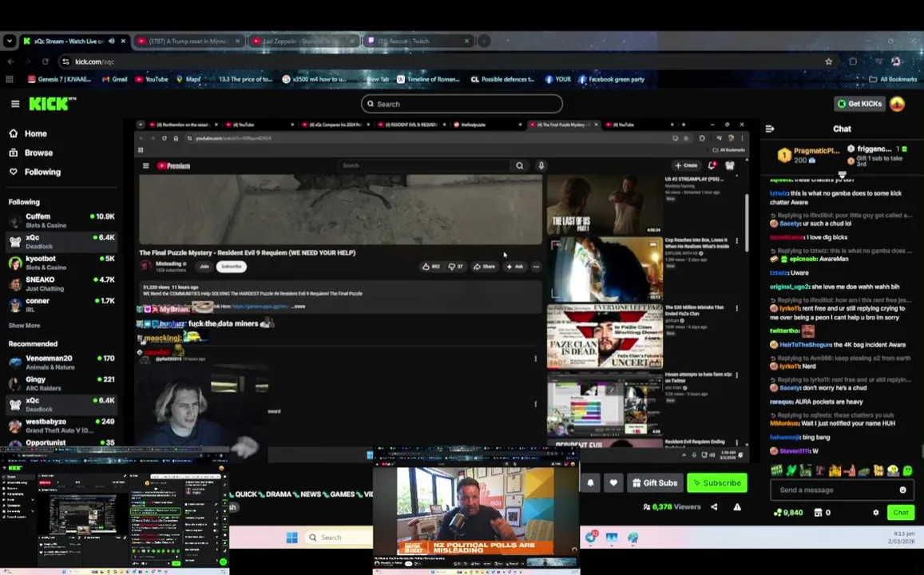Click the YouTube voice search microphone
Screen dimensions: 924x575
[x=541, y=165]
